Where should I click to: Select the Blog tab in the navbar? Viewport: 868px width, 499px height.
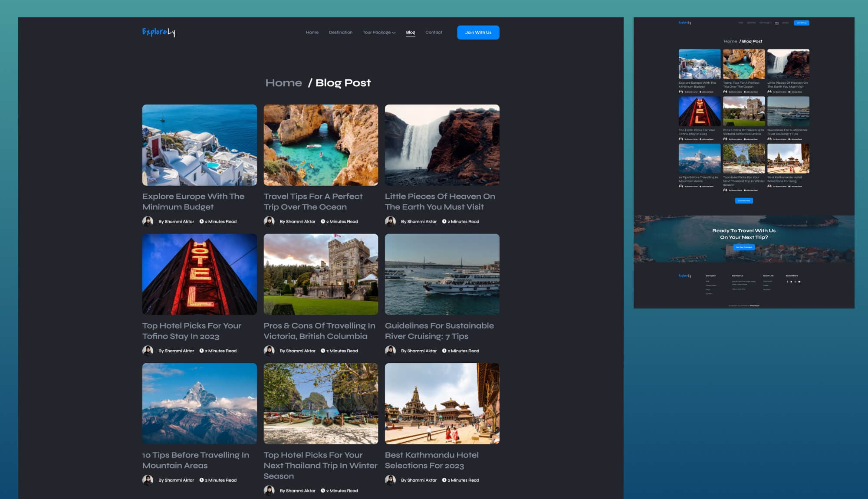click(x=410, y=32)
